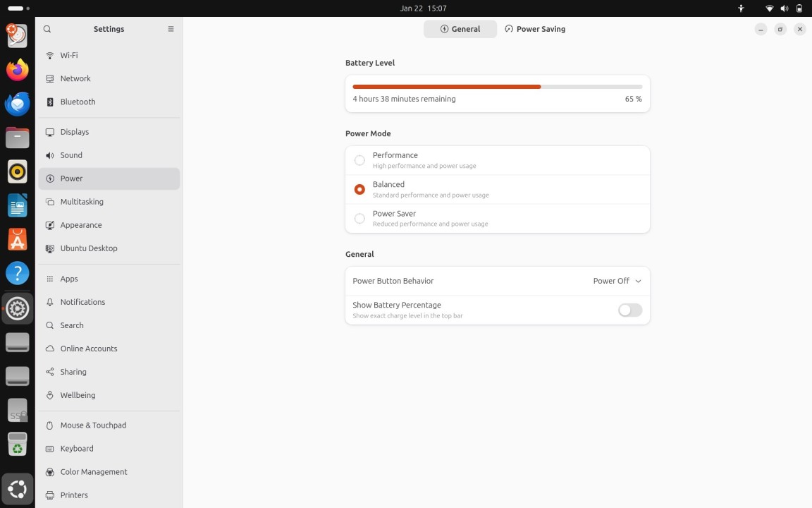This screenshot has width=812, height=508.
Task: Click the Printers icon in the sidebar
Action: click(x=50, y=495)
